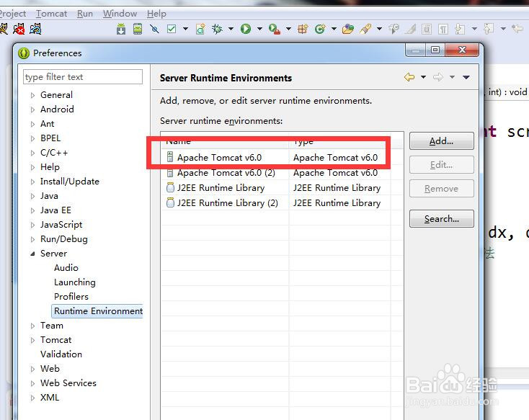Open the Search toolbar dropdown arrow

click(x=379, y=29)
